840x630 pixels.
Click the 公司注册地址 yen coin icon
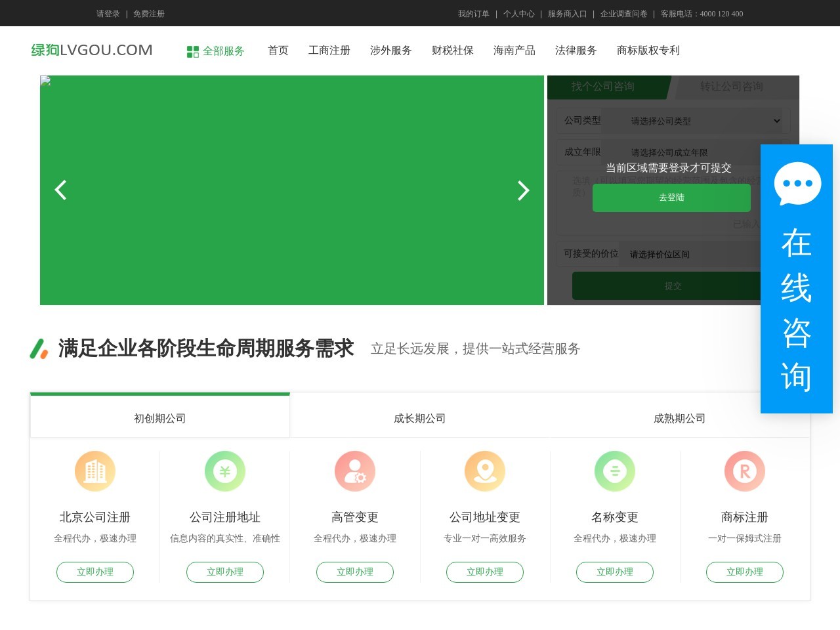225,471
